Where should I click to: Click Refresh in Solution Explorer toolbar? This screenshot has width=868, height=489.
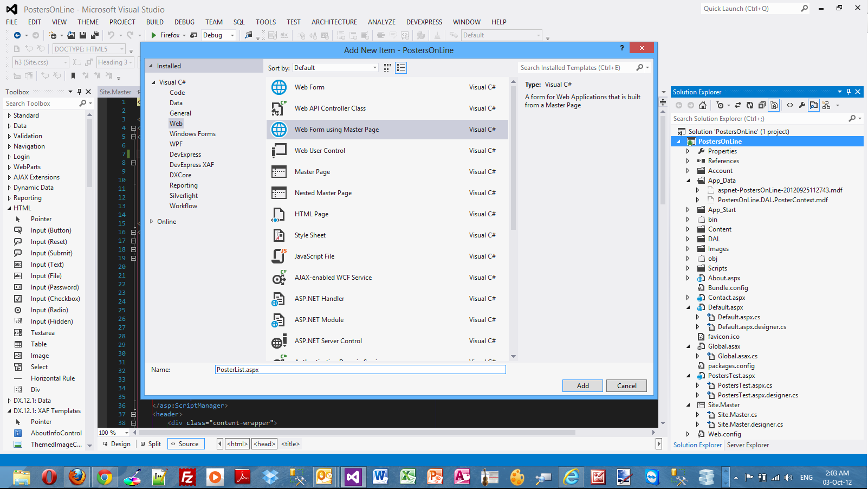tap(749, 105)
